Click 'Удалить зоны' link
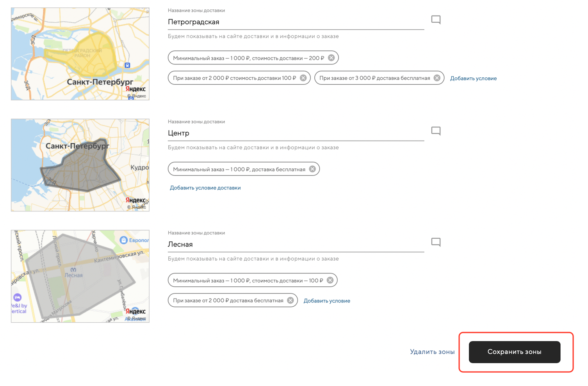 pos(432,352)
